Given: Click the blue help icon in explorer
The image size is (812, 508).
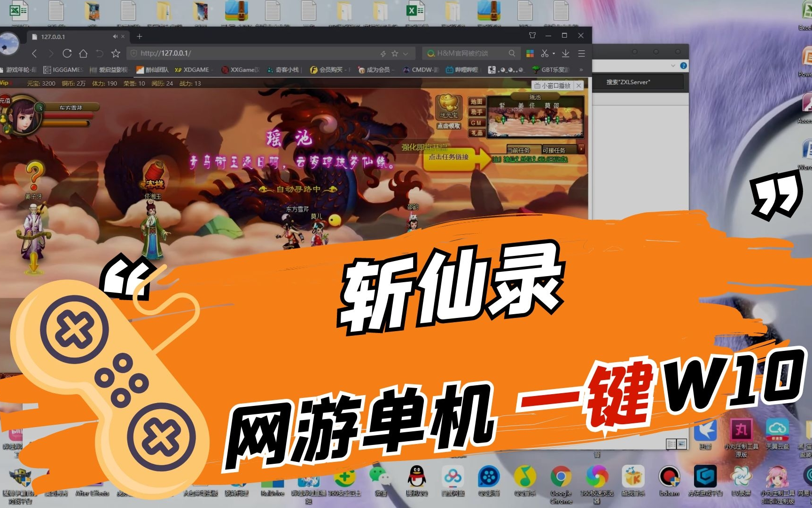Looking at the screenshot, I should click(x=684, y=65).
